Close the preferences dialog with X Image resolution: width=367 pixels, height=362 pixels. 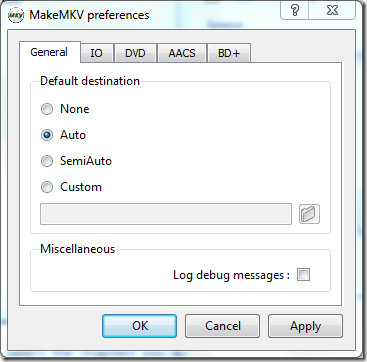pyautogui.click(x=332, y=11)
